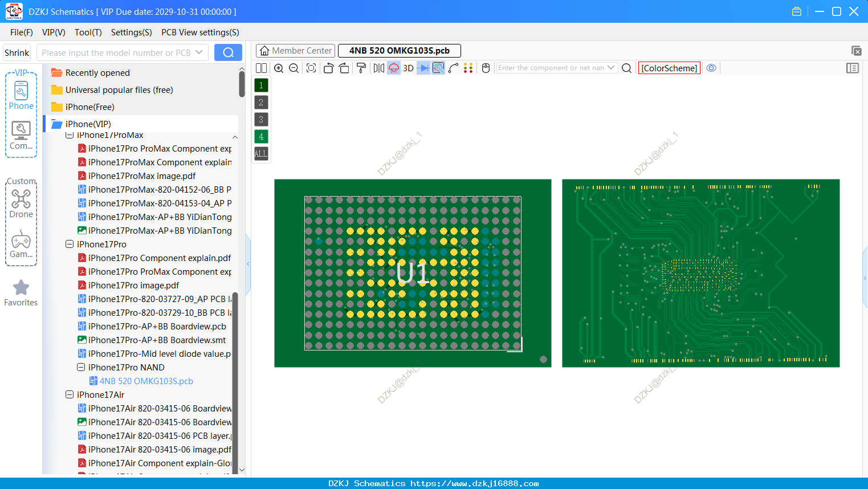
Task: Open the Tool(T) menu
Action: coord(88,32)
